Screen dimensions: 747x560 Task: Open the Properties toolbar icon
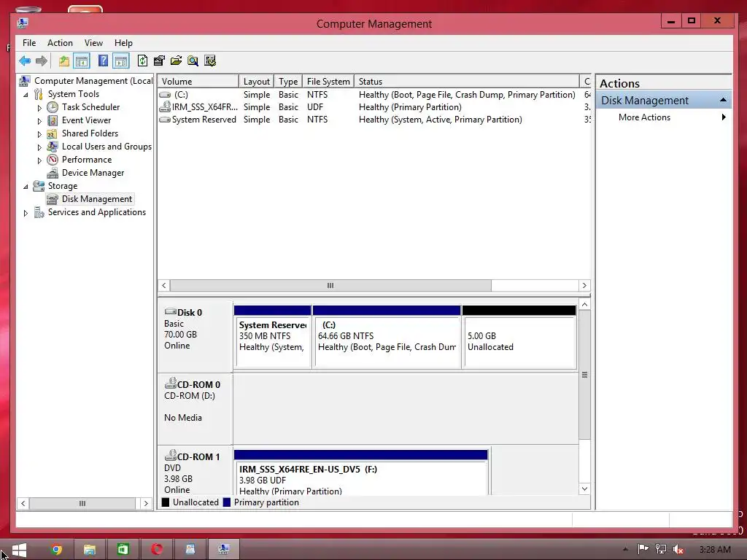[x=159, y=61]
